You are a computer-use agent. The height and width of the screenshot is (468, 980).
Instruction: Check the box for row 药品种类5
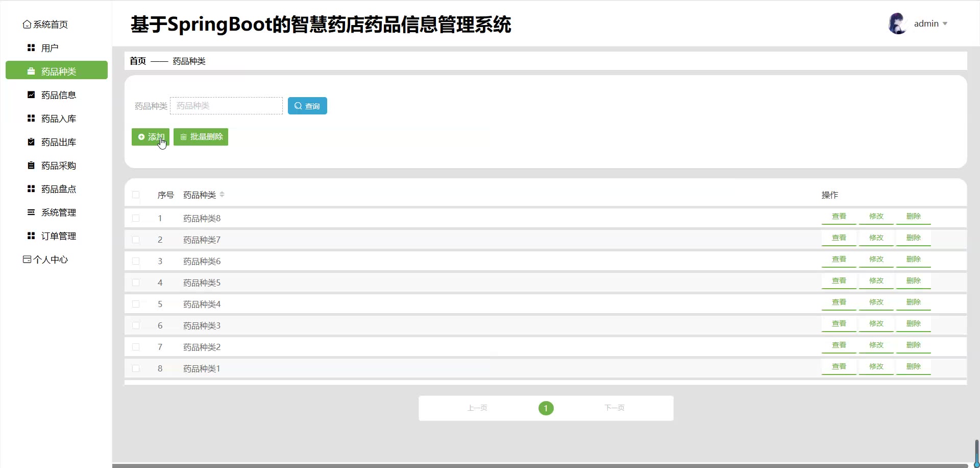click(x=136, y=283)
